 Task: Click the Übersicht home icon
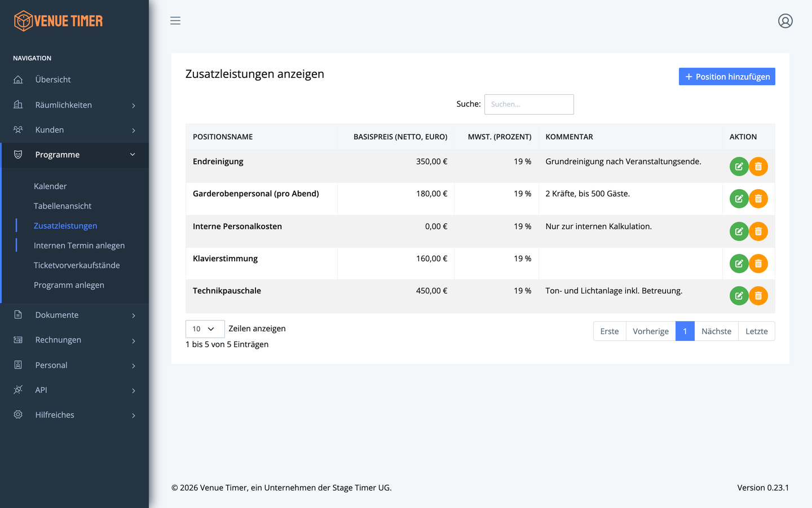tap(18, 80)
